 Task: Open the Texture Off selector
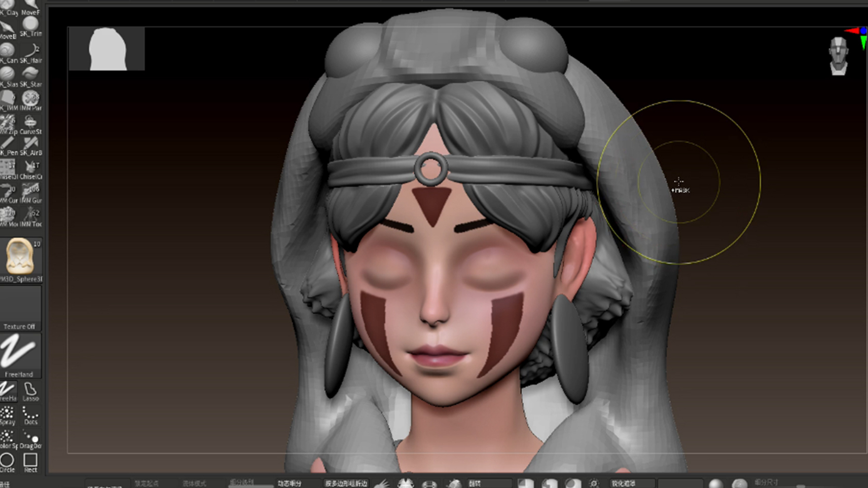point(20,308)
